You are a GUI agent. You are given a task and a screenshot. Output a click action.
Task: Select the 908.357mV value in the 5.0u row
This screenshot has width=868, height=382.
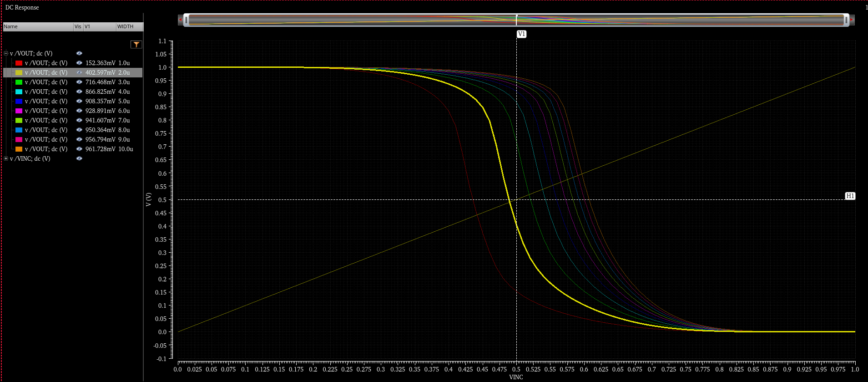101,101
